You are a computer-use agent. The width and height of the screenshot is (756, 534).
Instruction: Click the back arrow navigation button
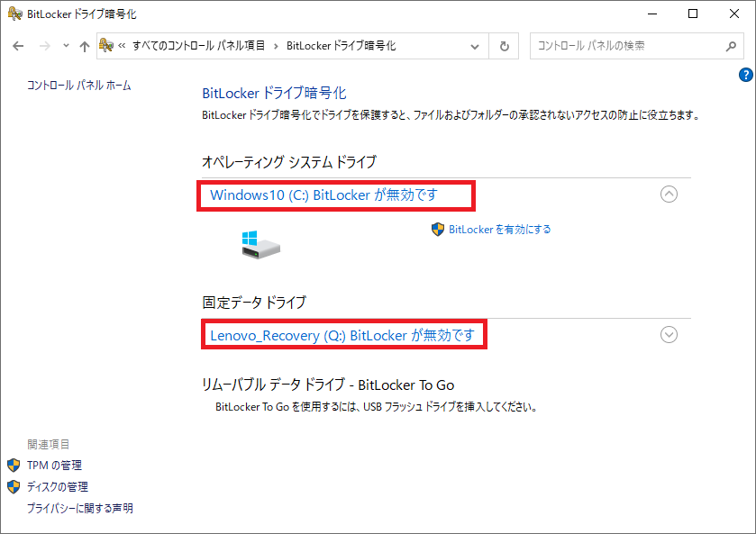(18, 46)
